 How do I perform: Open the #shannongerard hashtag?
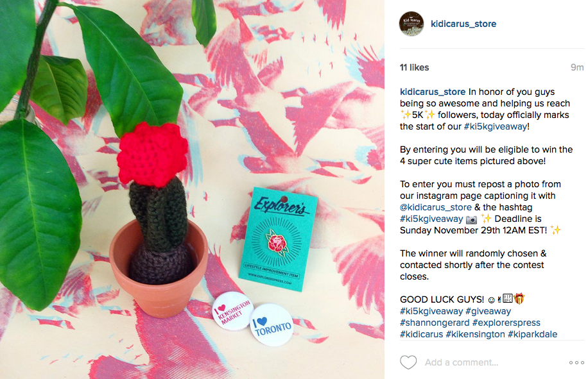coord(435,323)
